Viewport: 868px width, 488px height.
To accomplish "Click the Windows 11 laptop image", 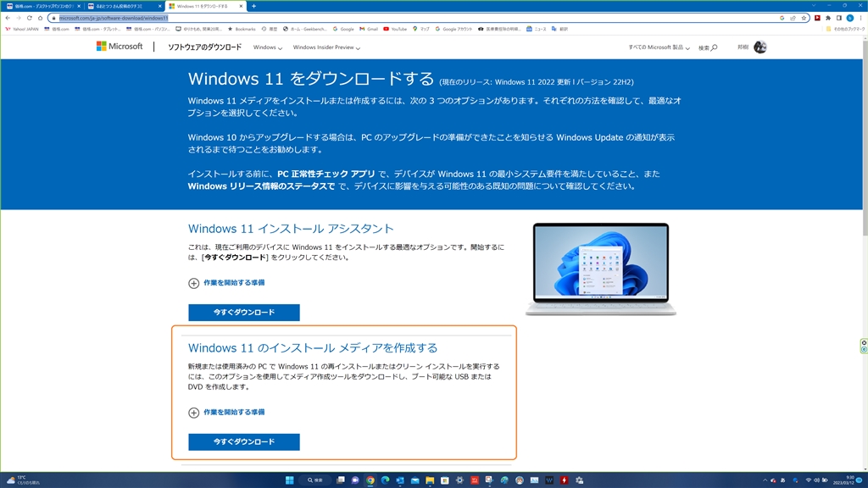I will coord(601,269).
